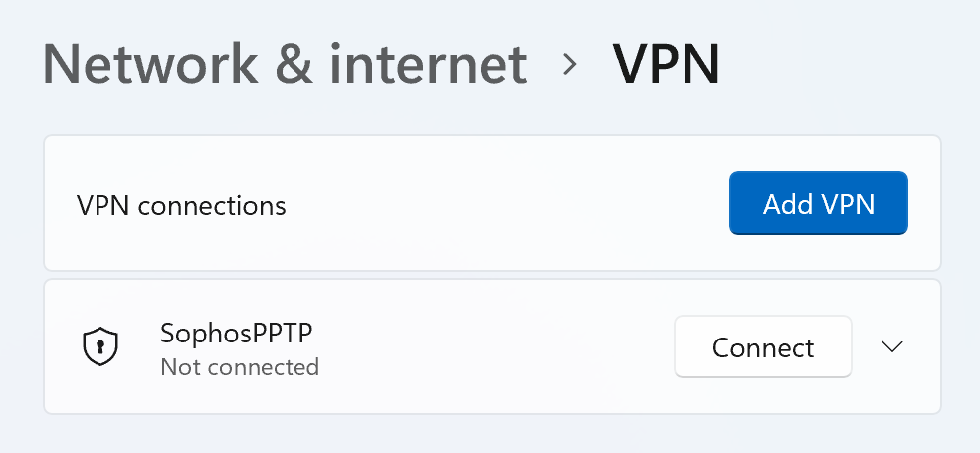Click the Network & internet heading text

[285, 64]
